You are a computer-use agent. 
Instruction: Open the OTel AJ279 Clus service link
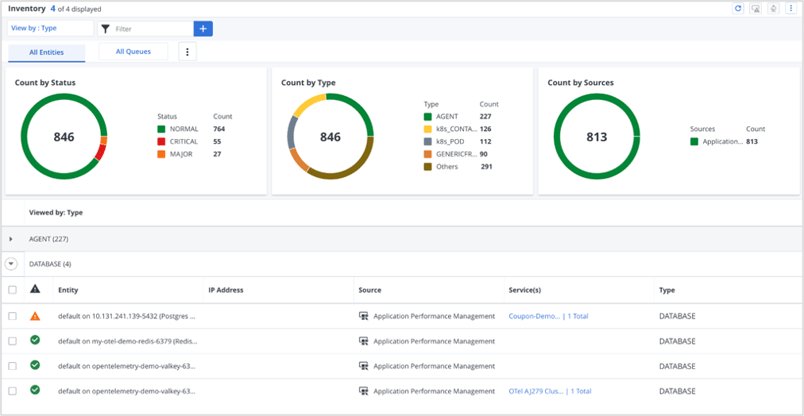(537, 391)
